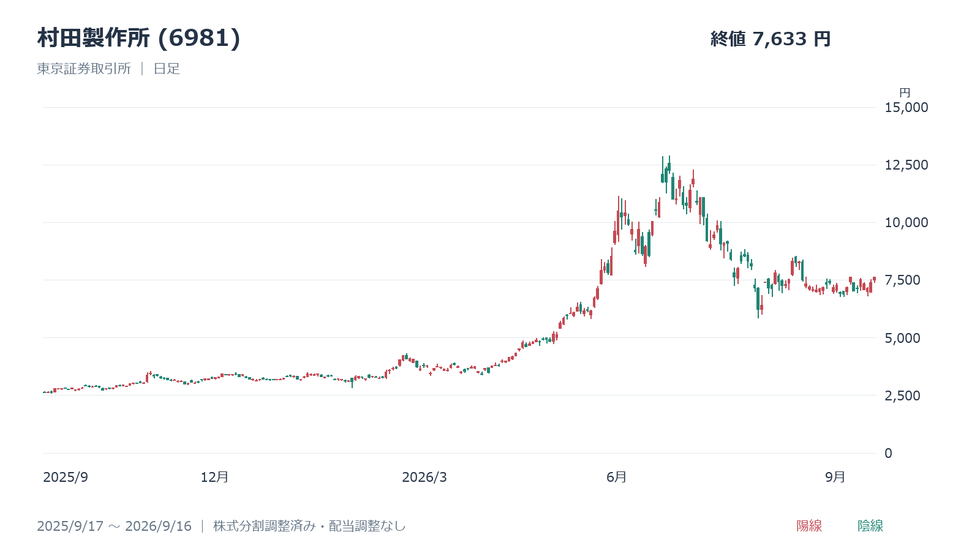980x551 pixels.
Task: Click the 10,000 y-axis label
Action: [907, 222]
